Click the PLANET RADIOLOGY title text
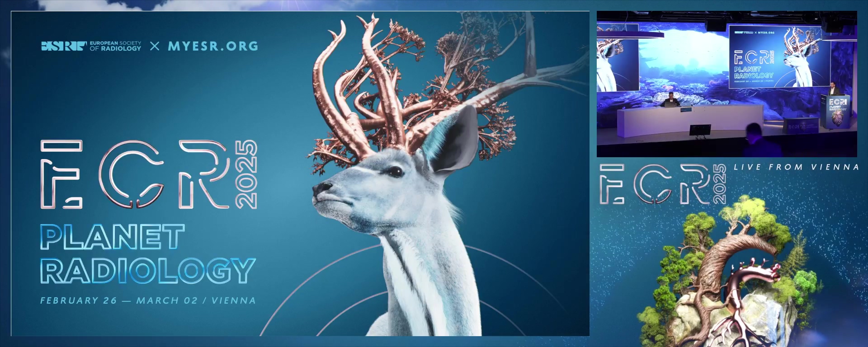Viewport: 868px width, 347px height. (x=148, y=254)
